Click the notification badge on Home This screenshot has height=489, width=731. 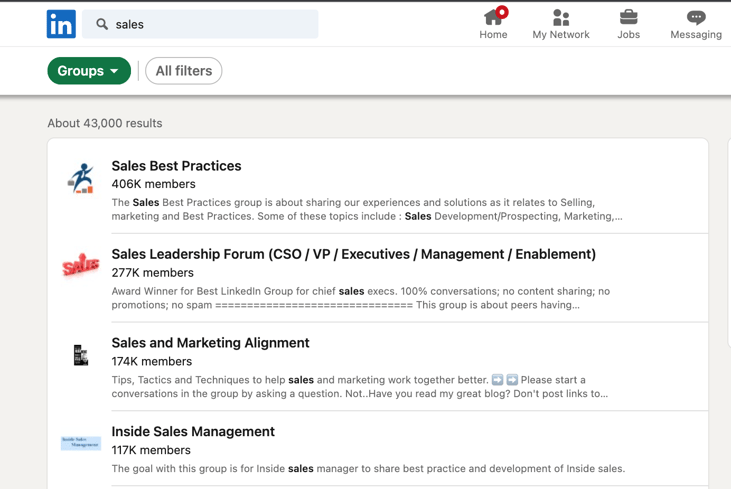point(502,12)
